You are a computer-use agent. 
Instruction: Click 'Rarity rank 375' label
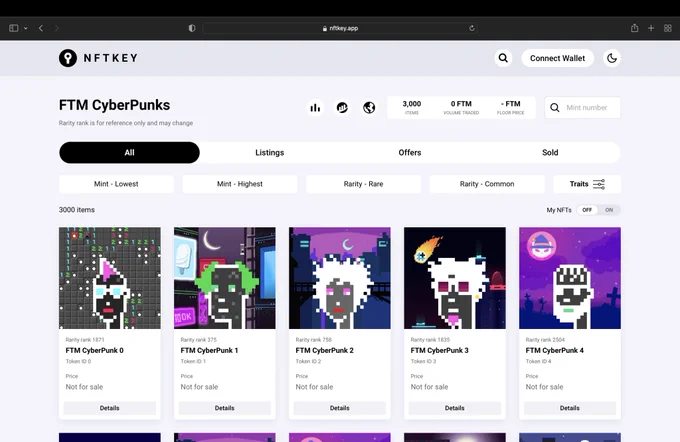tap(199, 340)
